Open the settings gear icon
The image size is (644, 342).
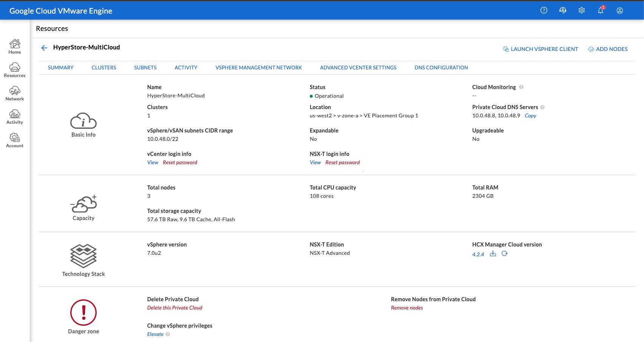point(582,11)
